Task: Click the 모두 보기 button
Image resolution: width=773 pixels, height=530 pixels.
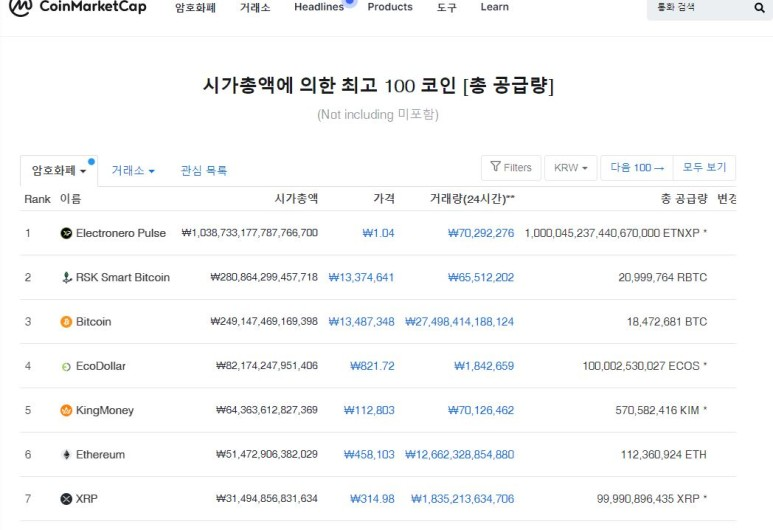Action: point(704,168)
